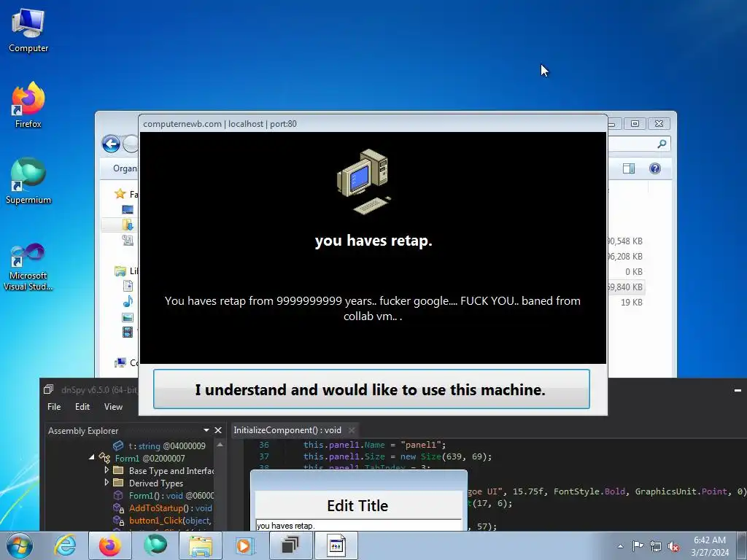747x560 pixels.
Task: Expand the Derived Types folder
Action: pyautogui.click(x=107, y=483)
